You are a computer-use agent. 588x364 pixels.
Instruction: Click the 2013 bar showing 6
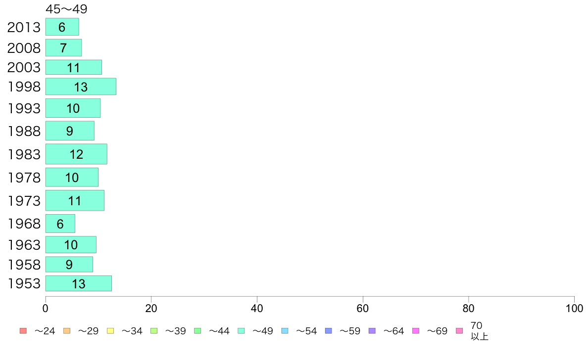pyautogui.click(x=62, y=27)
